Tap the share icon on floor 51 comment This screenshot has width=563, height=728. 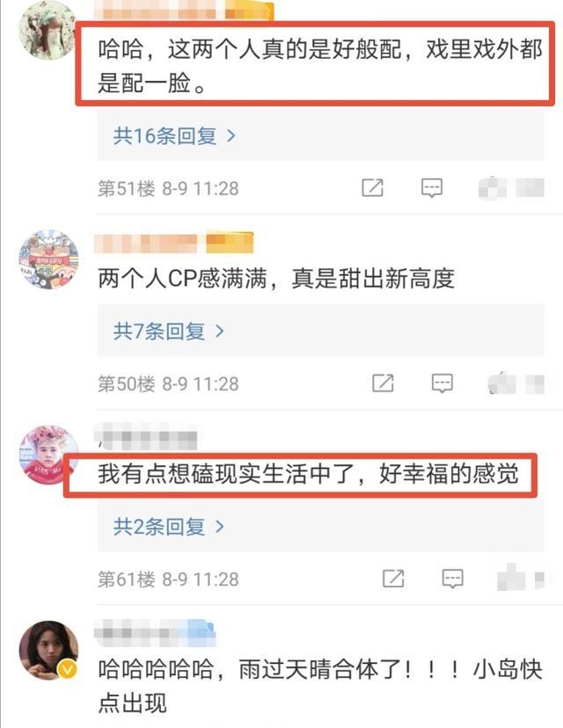tap(372, 187)
